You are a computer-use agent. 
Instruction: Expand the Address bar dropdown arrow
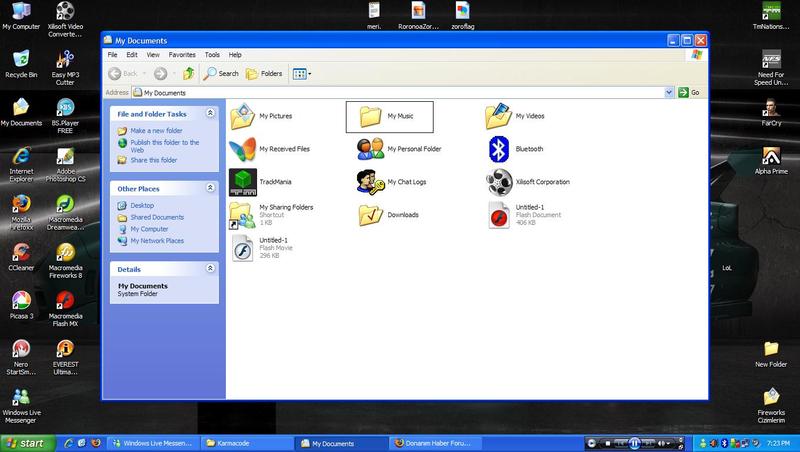click(x=669, y=92)
